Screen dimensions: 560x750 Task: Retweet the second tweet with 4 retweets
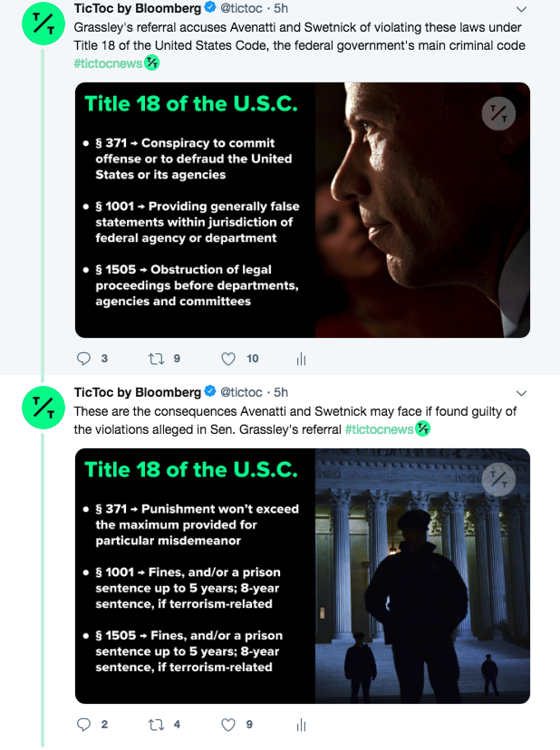click(x=156, y=725)
